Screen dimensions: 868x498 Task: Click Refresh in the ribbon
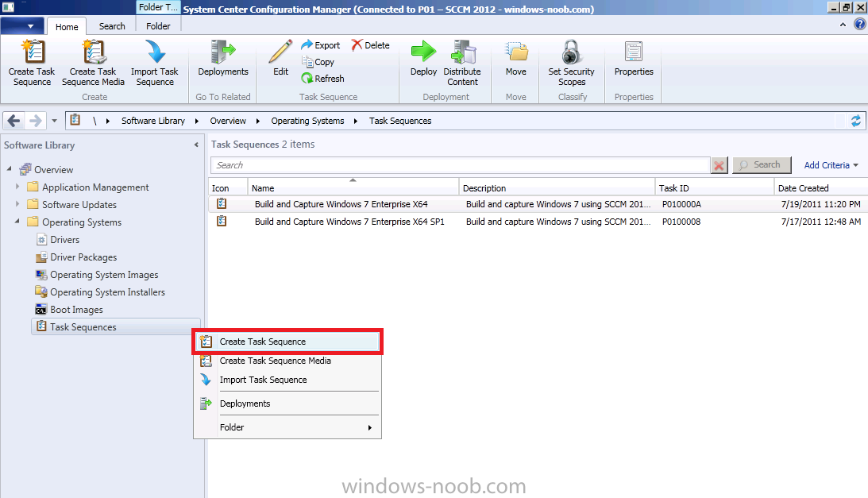(322, 79)
